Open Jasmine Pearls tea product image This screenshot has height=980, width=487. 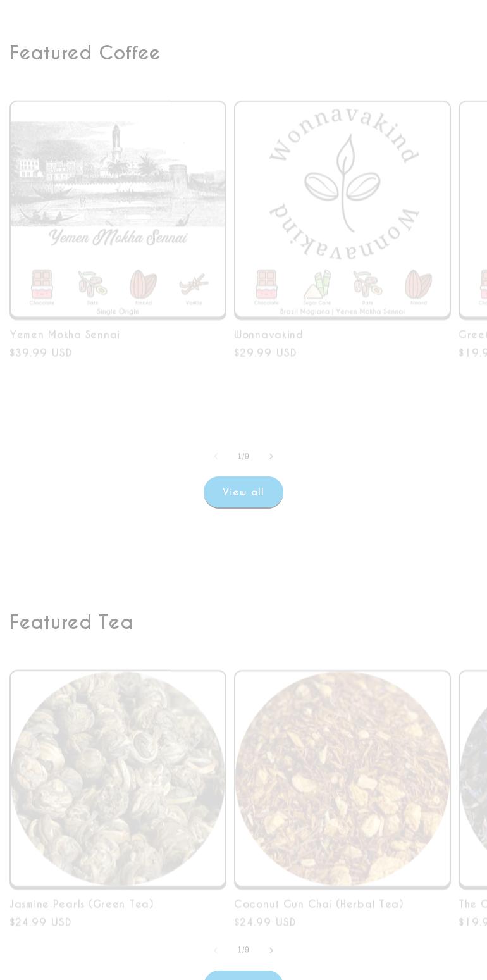click(x=118, y=779)
